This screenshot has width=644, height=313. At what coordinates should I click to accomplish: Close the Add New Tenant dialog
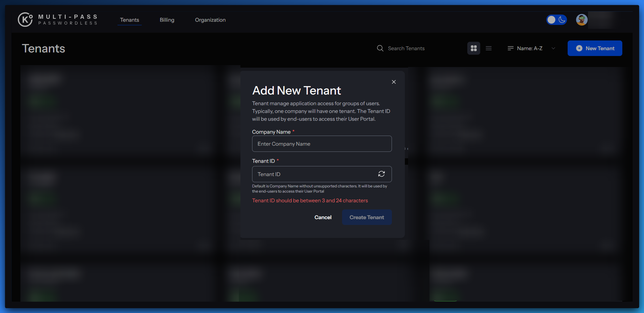(394, 82)
